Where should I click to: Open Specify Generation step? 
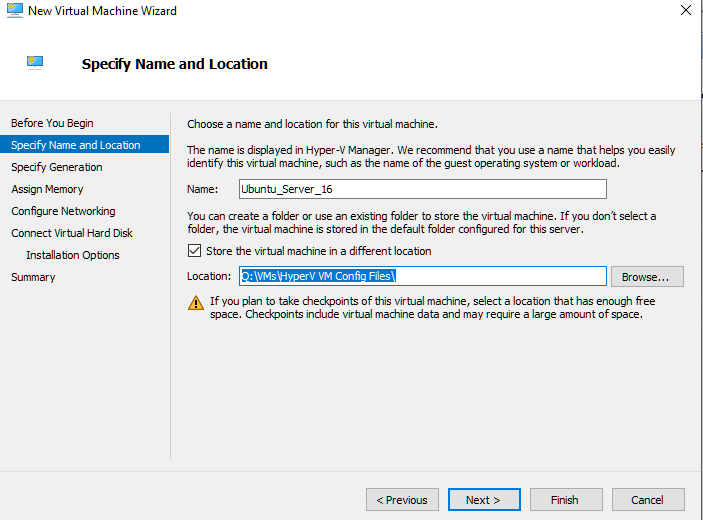coord(56,167)
